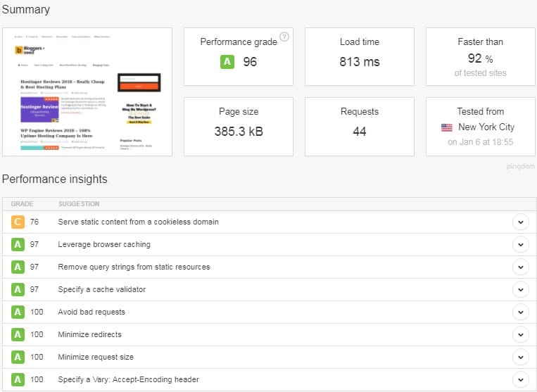Click 'Specify a Vary: Accept-Encoding header' text

(x=128, y=379)
